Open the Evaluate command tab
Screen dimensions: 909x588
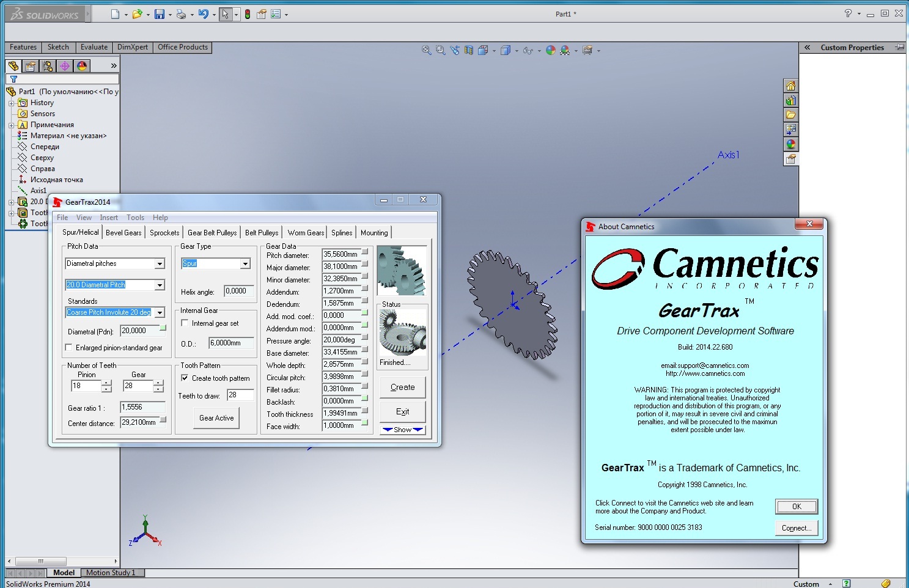pos(94,47)
